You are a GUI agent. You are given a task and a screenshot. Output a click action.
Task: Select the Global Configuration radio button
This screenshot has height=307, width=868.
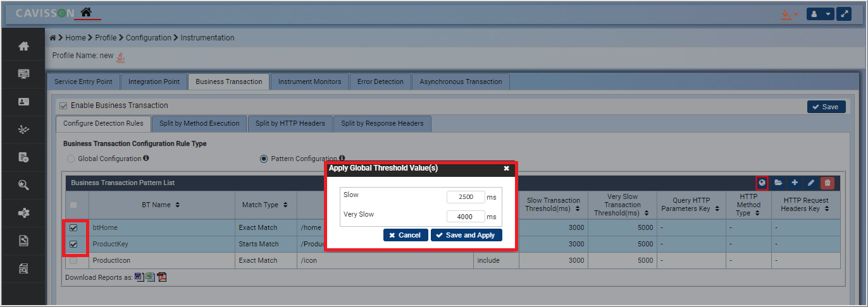(x=71, y=159)
